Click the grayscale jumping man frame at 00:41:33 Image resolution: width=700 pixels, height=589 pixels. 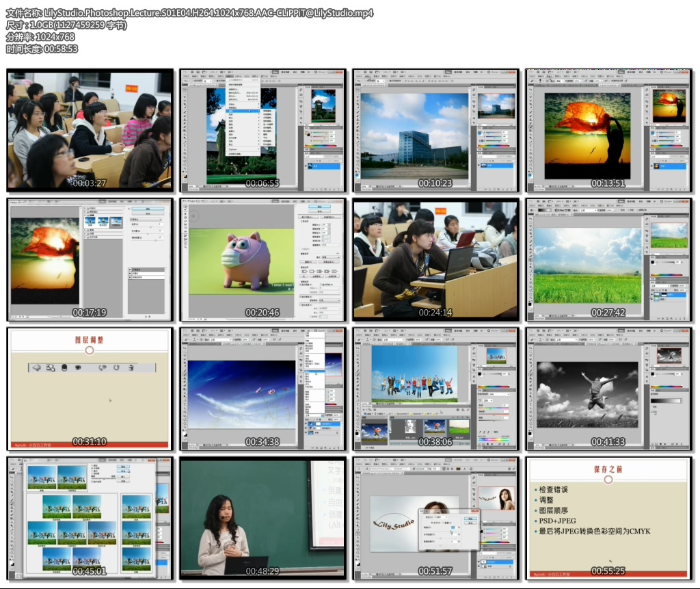click(x=608, y=389)
